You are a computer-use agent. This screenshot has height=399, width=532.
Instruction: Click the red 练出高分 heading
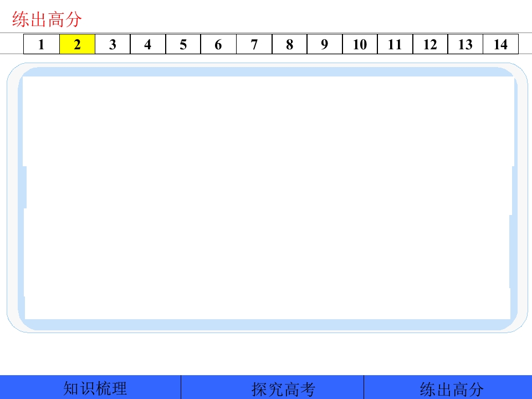(47, 19)
